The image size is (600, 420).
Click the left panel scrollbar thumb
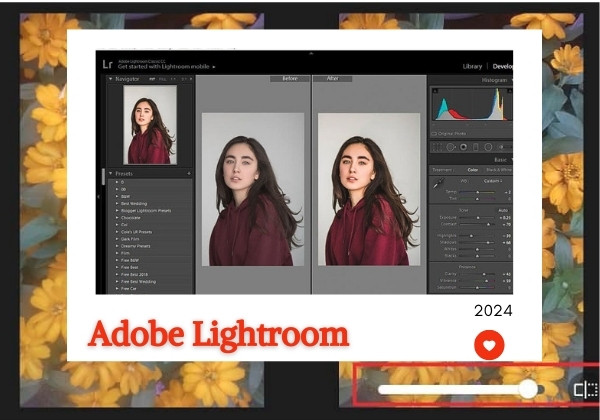(x=103, y=177)
